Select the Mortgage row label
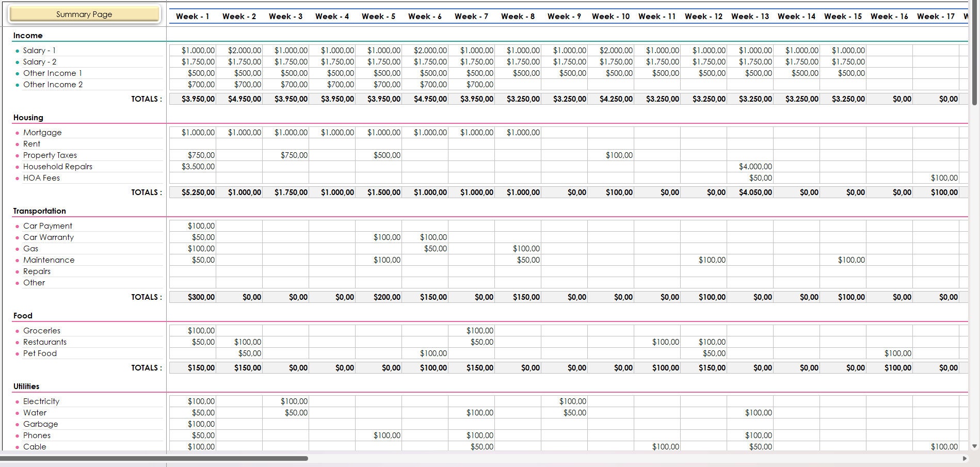Viewport: 980px width, 467px height. click(x=42, y=133)
